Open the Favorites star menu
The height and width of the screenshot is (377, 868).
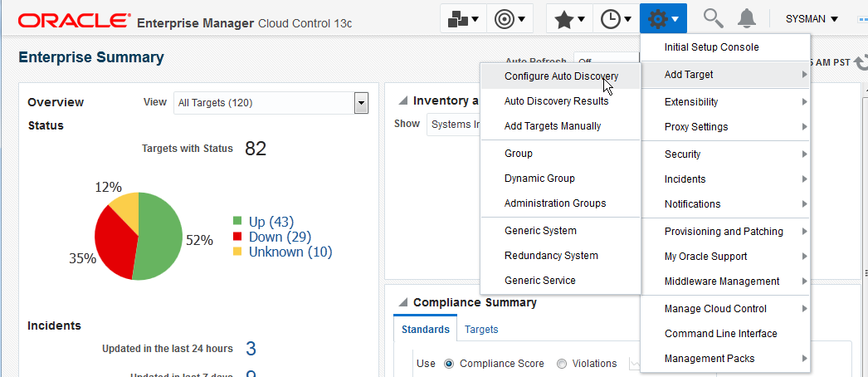(569, 19)
